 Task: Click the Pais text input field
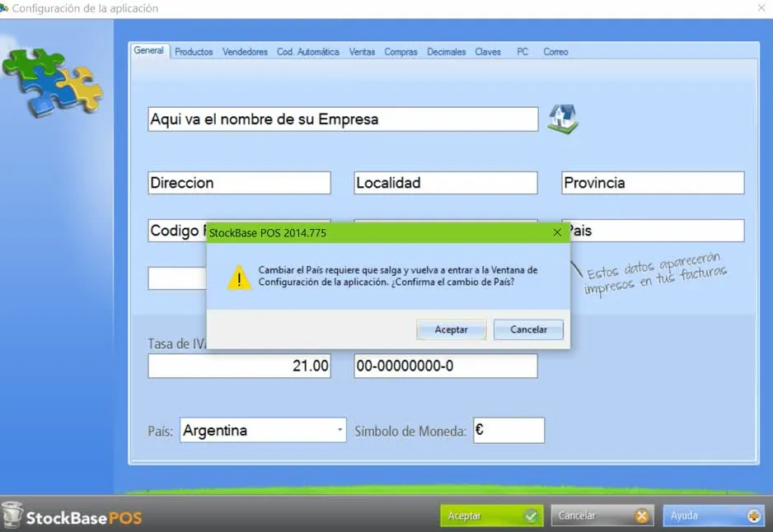click(657, 231)
